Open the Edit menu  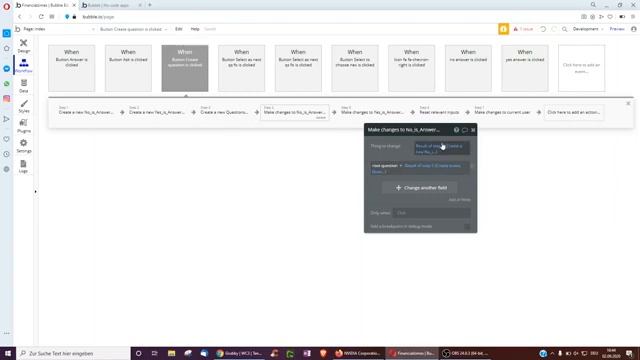click(179, 29)
